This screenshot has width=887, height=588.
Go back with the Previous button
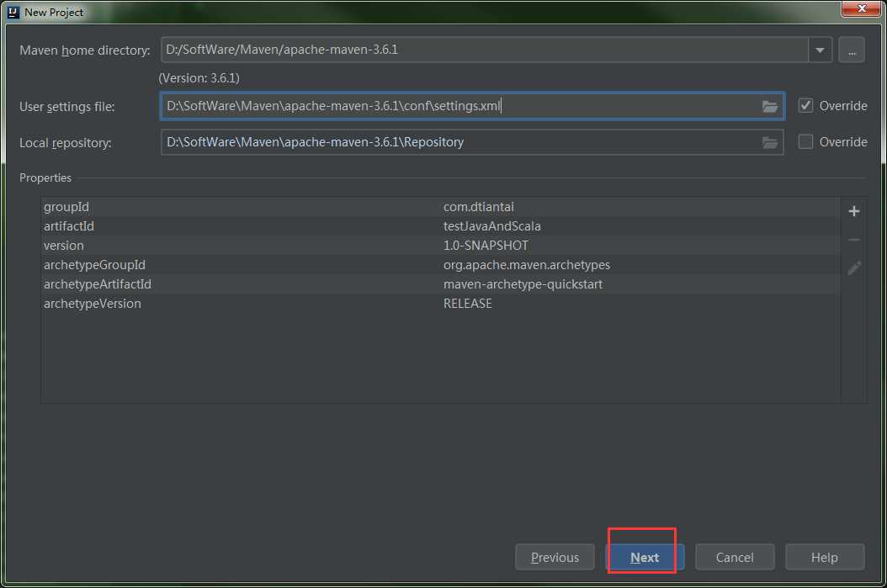click(x=555, y=558)
